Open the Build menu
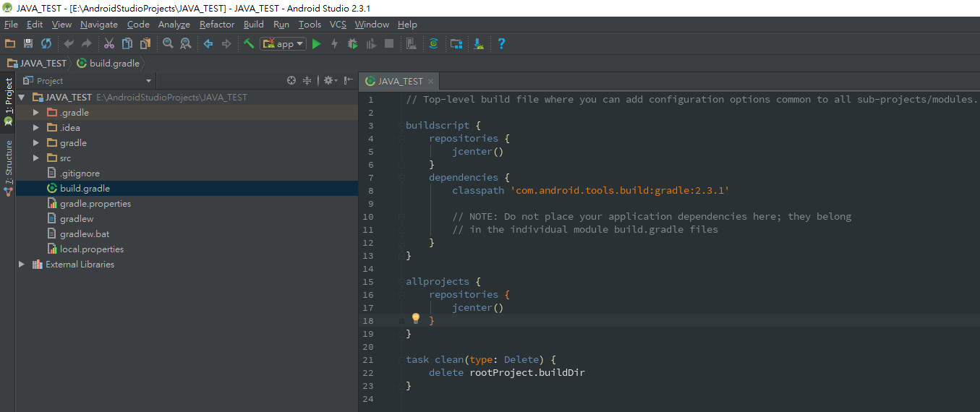This screenshot has height=412, width=980. [254, 25]
